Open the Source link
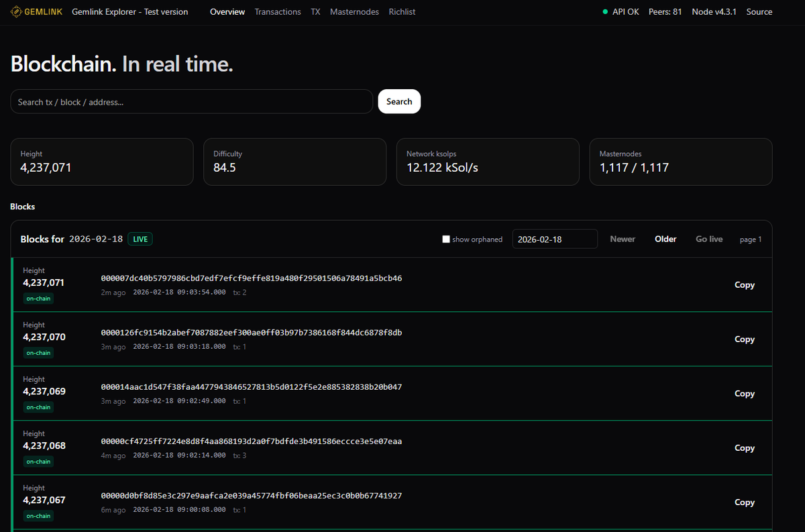The image size is (805, 532). tap(759, 12)
